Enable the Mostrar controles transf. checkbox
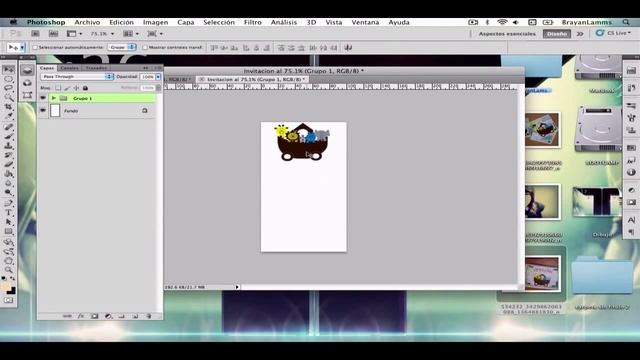The height and width of the screenshot is (360, 640). [144, 47]
